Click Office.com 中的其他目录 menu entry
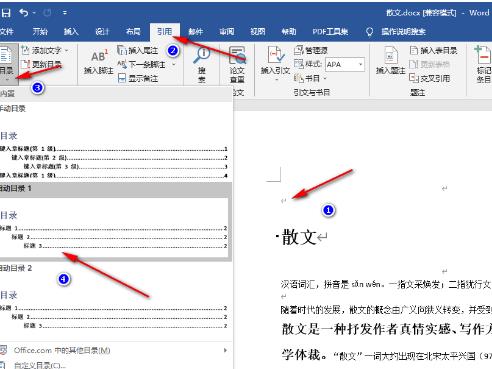This screenshot has height=369, width=492. (113, 350)
